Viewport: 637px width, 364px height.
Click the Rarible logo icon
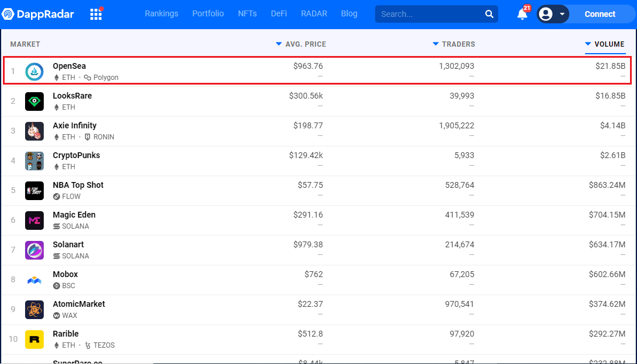[34, 339]
